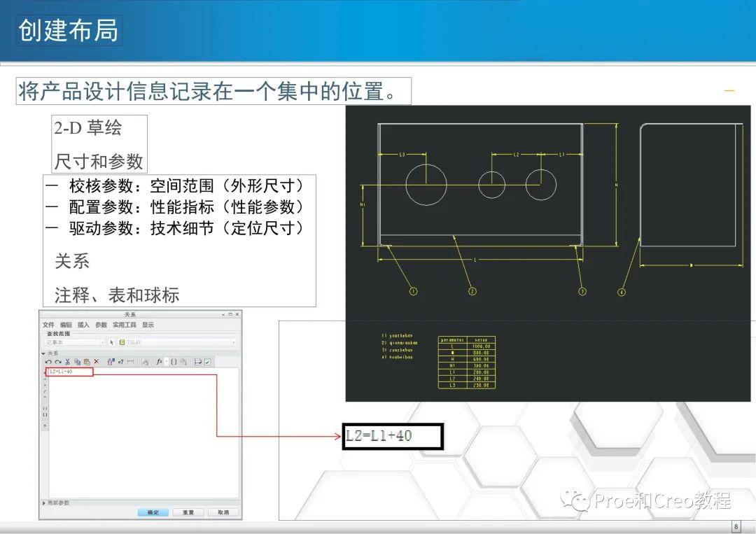This screenshot has width=756, height=534.
Task: Click the execute/verify checkmark toolbar icon
Action: (207, 362)
